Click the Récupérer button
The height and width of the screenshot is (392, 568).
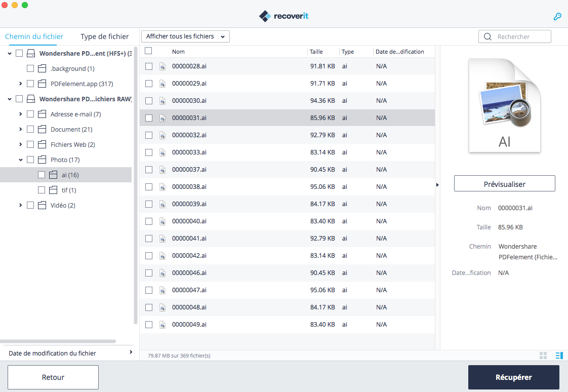pos(514,377)
